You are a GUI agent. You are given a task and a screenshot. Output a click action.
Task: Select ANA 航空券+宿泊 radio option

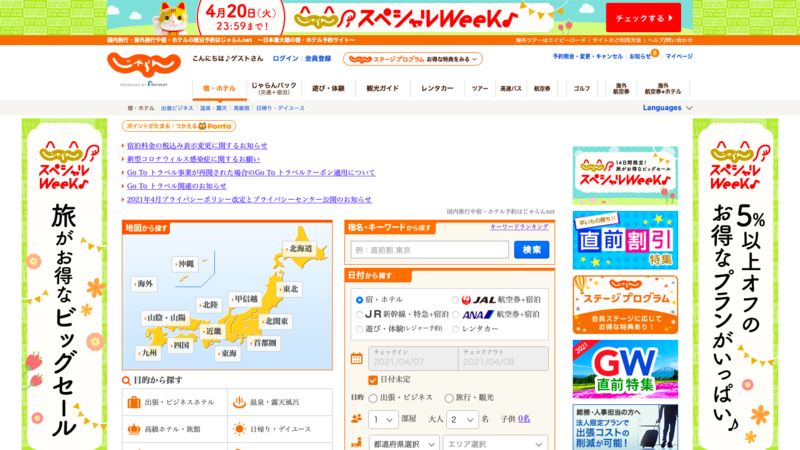456,315
